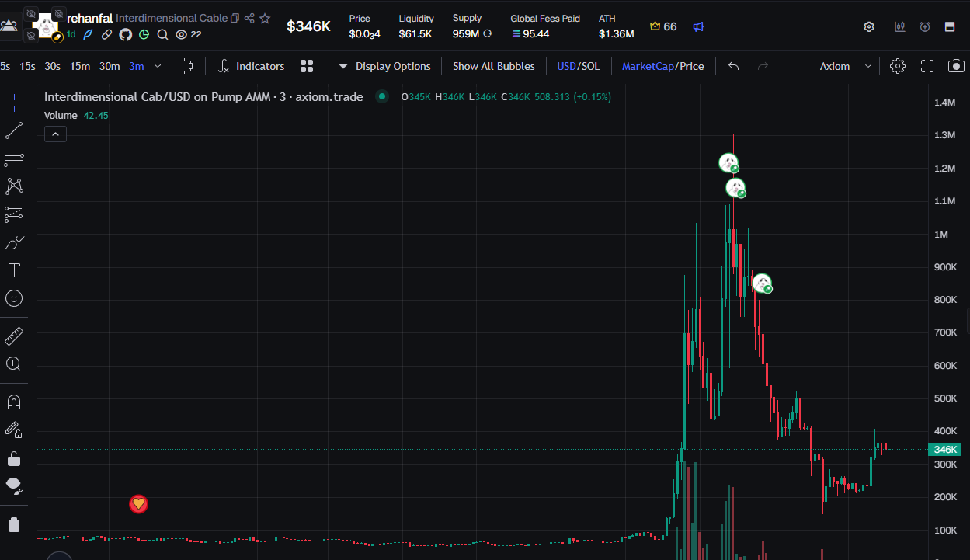Viewport: 970px width, 560px height.
Task: Select the 3m timeframe
Action: tap(137, 66)
